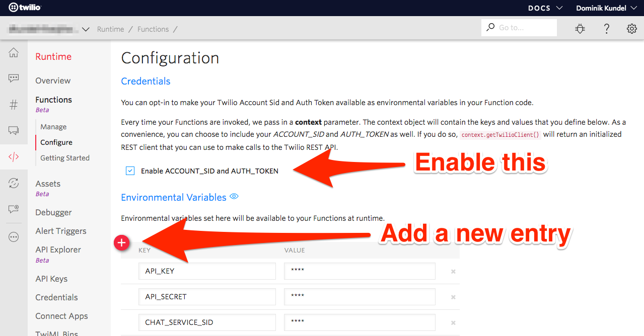The width and height of the screenshot is (644, 336).
Task: Show environmental variable values with eye icon
Action: (x=234, y=197)
